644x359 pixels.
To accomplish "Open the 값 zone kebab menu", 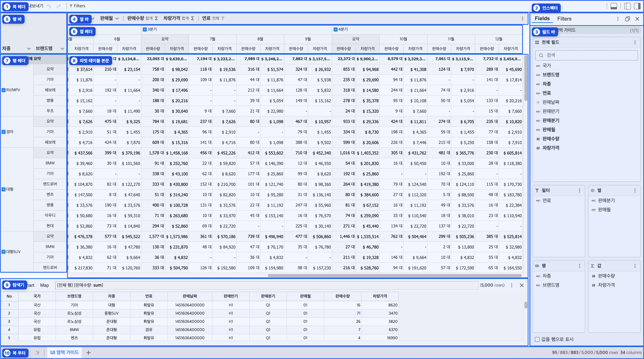I will pyautogui.click(x=635, y=266).
